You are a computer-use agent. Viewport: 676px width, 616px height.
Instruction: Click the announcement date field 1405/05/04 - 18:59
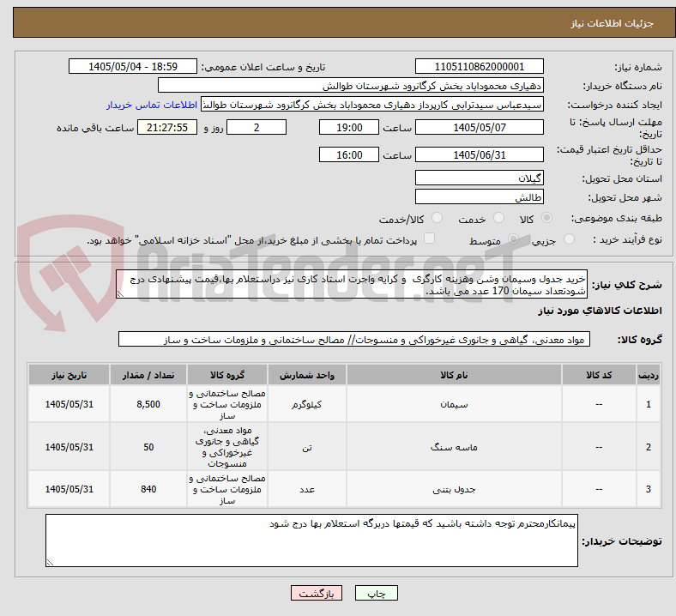click(x=133, y=66)
